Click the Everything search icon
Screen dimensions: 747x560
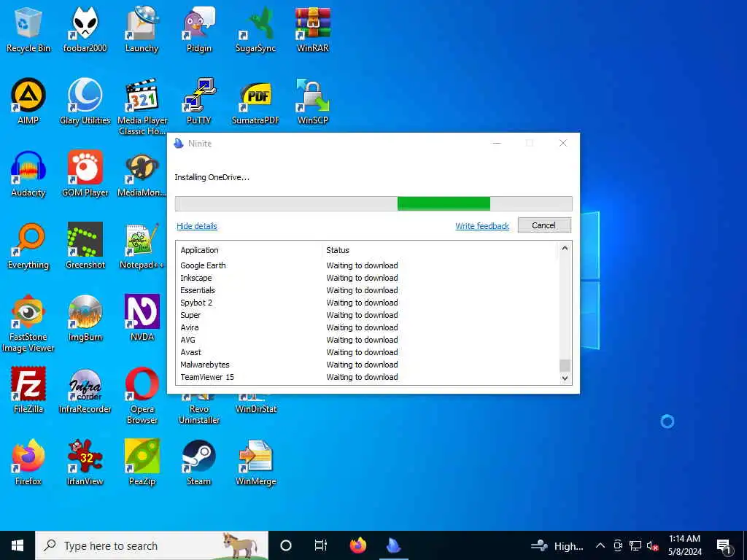(x=28, y=246)
